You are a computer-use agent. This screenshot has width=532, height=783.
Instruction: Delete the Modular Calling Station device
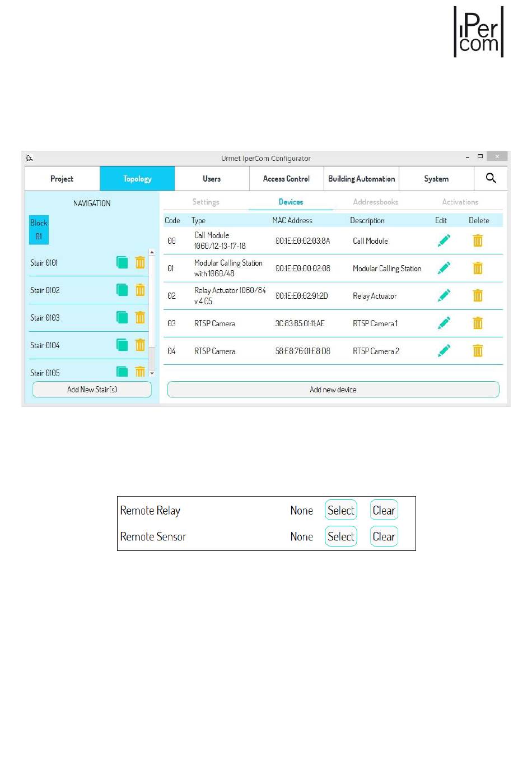(478, 268)
